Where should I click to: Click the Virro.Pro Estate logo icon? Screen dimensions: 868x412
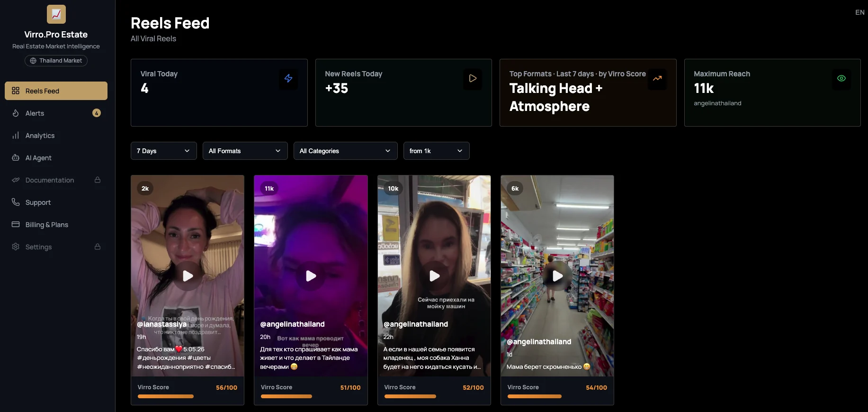pyautogui.click(x=56, y=14)
